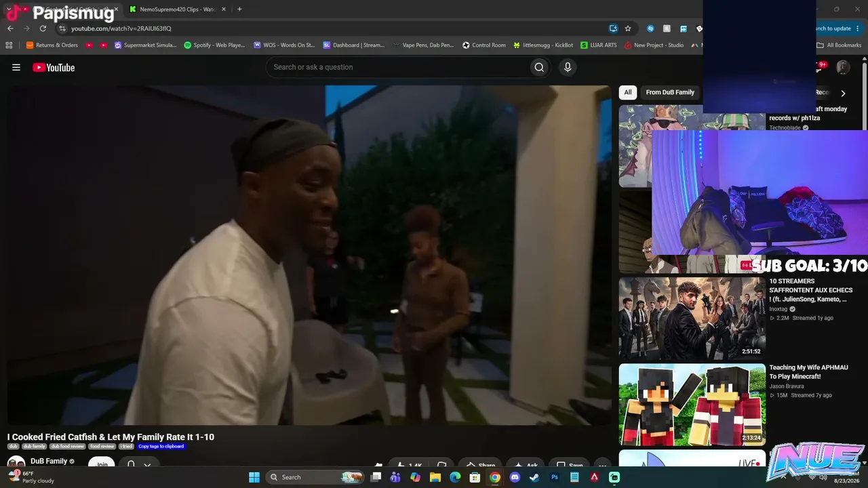Close the NemoSupremo420 Clips tab
Image resolution: width=868 pixels, height=488 pixels.
tap(224, 9)
